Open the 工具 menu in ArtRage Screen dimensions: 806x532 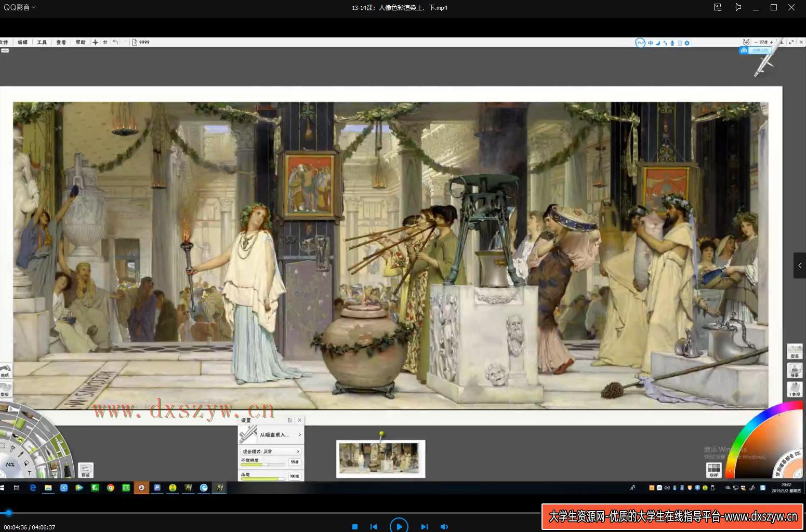(42, 43)
